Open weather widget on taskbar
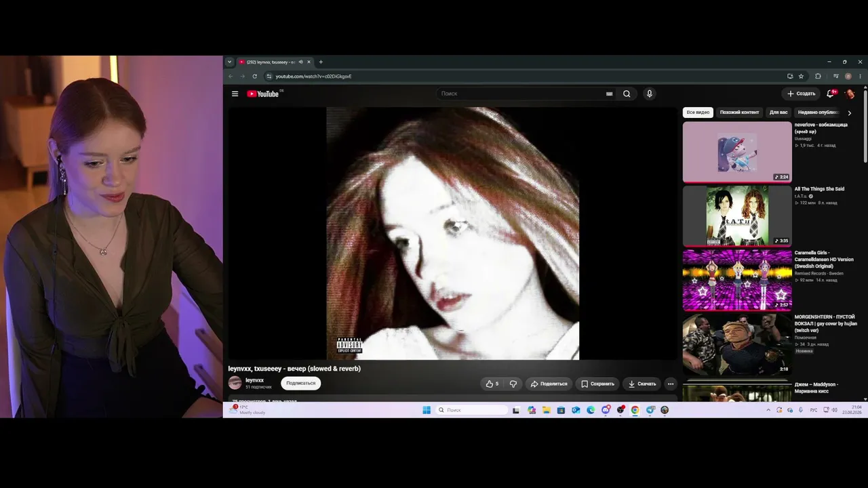868x488 pixels. pos(248,409)
